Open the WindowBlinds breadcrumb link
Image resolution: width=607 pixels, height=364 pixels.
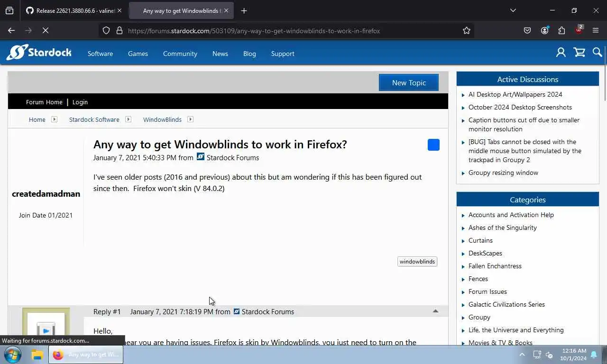[162, 119]
